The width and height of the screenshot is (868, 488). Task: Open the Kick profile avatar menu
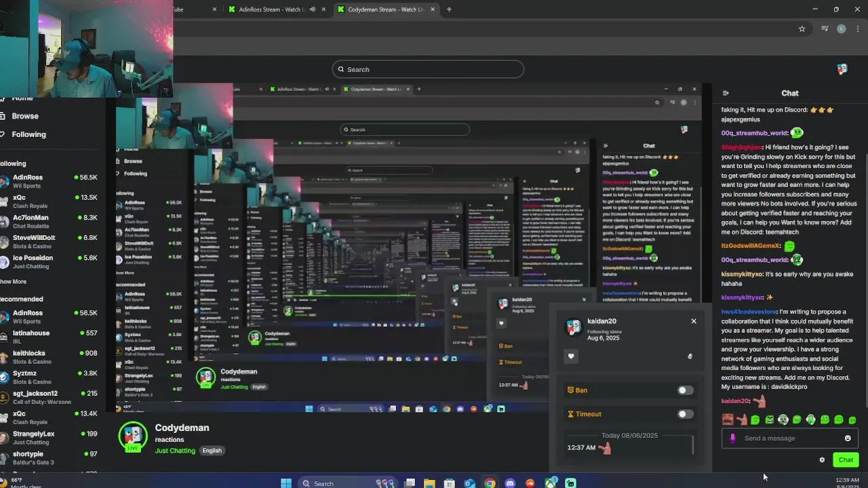(x=842, y=69)
